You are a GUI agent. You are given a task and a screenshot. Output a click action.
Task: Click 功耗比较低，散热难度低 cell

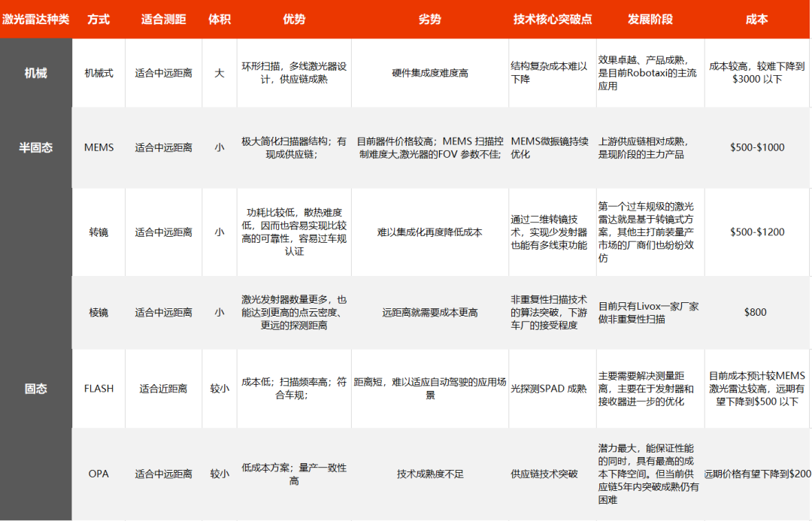(x=294, y=232)
